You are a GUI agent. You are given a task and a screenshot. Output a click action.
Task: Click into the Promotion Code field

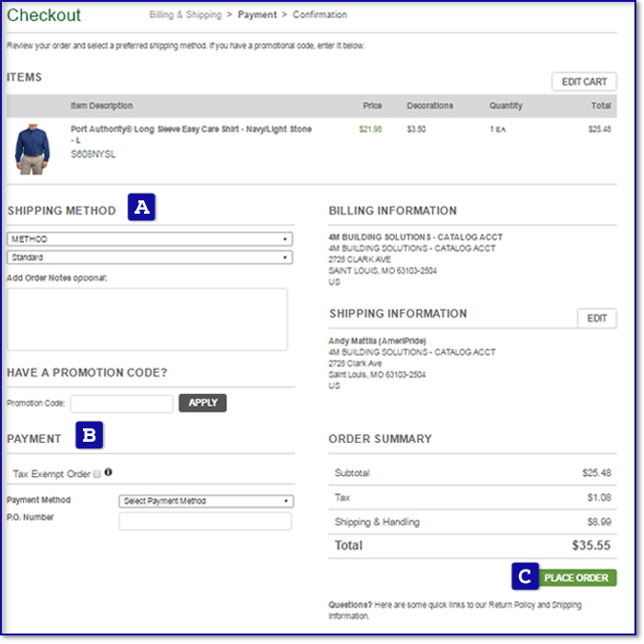pyautogui.click(x=121, y=404)
